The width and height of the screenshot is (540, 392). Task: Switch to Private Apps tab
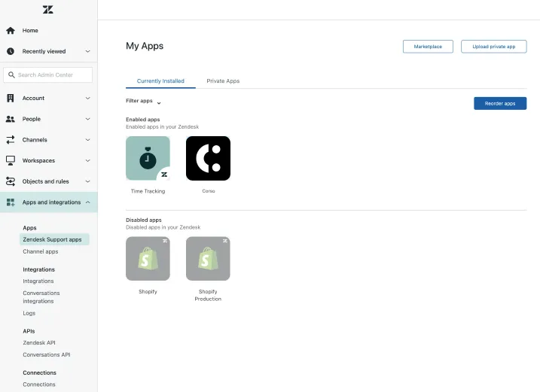223,81
